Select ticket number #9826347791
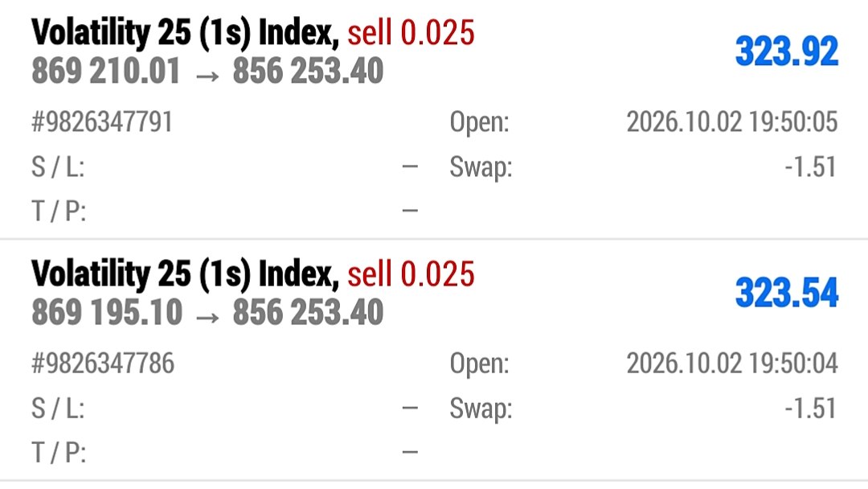The height and width of the screenshot is (489, 868). pos(102,121)
